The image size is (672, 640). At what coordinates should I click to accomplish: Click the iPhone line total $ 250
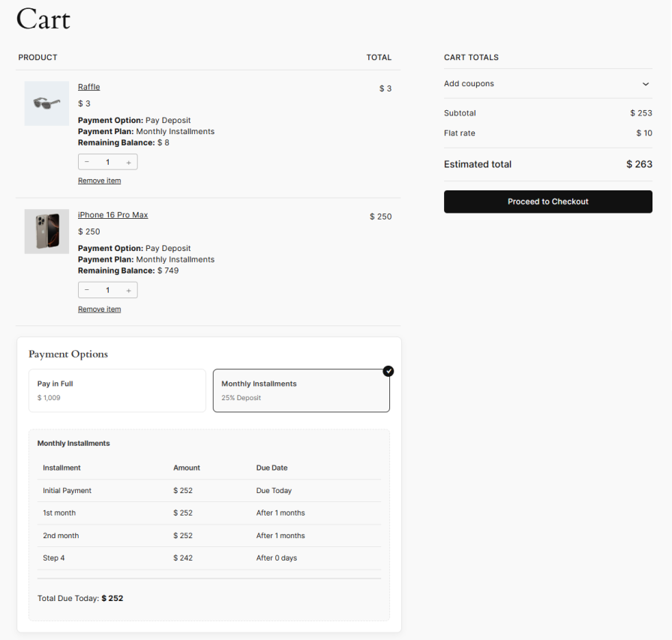pyautogui.click(x=380, y=217)
